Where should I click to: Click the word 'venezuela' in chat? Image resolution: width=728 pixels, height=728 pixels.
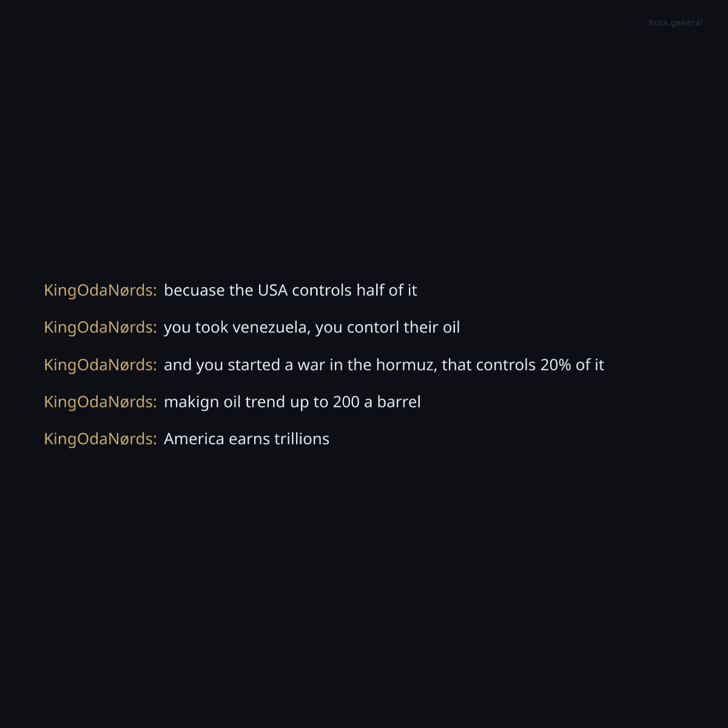pos(270,328)
